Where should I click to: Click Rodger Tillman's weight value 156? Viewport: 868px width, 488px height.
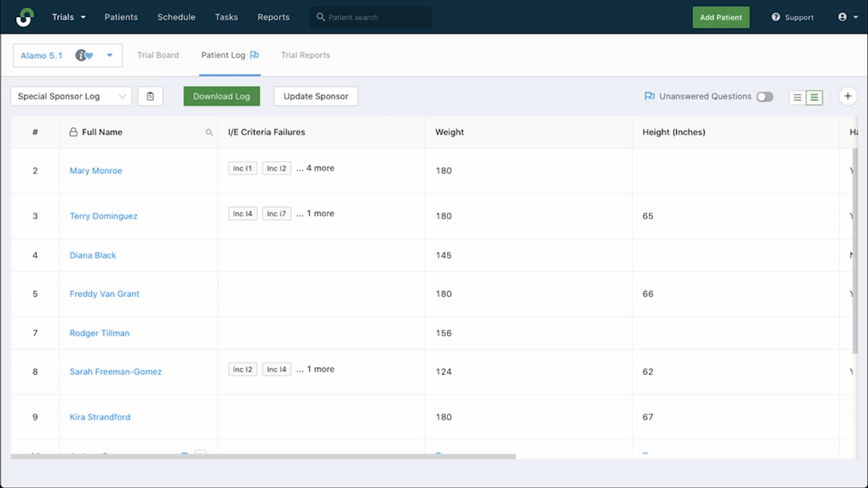point(443,333)
